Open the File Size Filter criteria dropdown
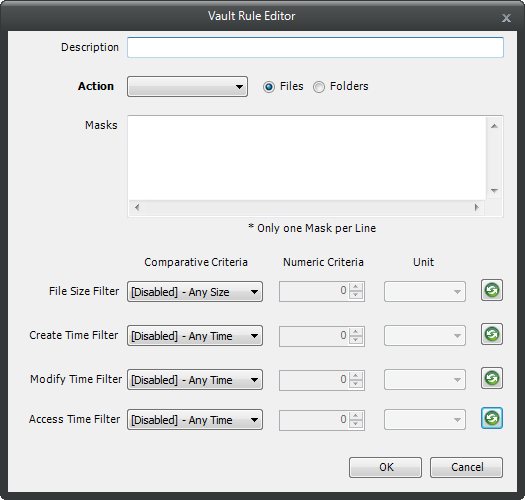 [x=195, y=292]
